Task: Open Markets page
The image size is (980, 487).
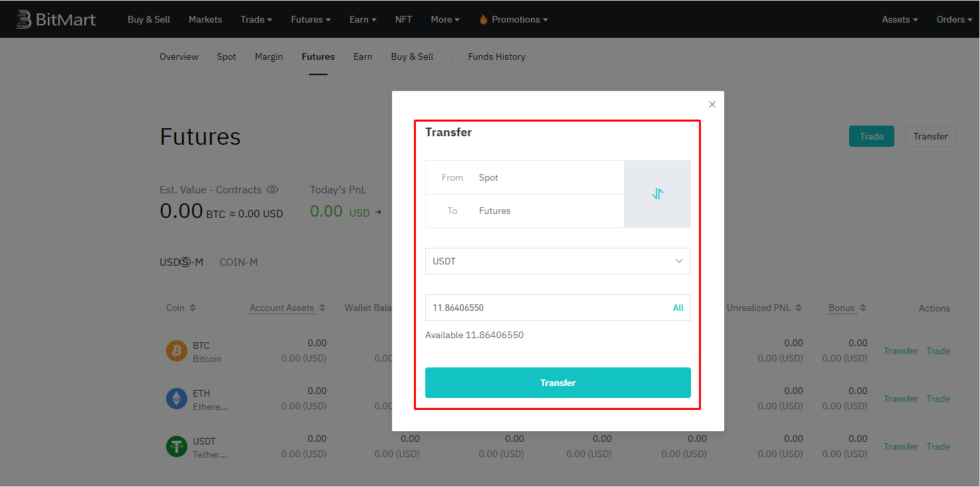Action: click(x=205, y=19)
